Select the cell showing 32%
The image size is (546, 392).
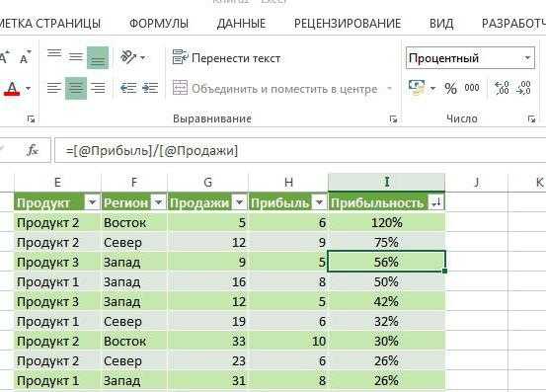point(386,321)
